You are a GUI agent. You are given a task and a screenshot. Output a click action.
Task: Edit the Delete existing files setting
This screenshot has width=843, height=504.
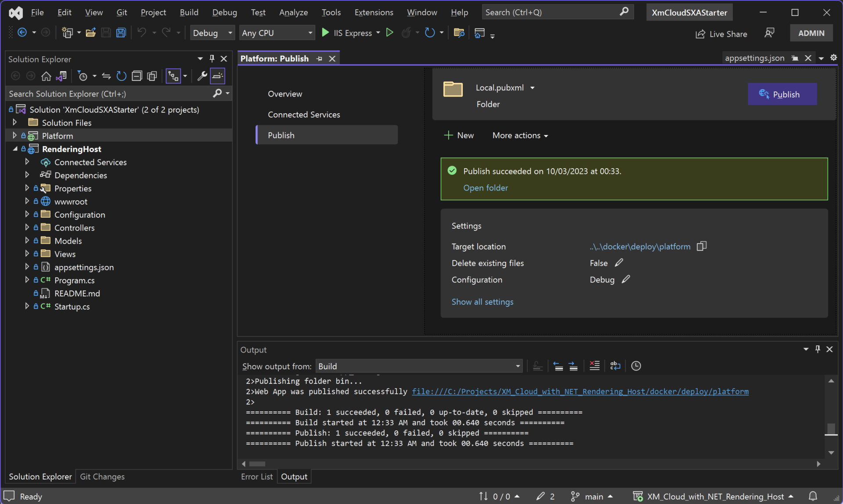(x=620, y=262)
